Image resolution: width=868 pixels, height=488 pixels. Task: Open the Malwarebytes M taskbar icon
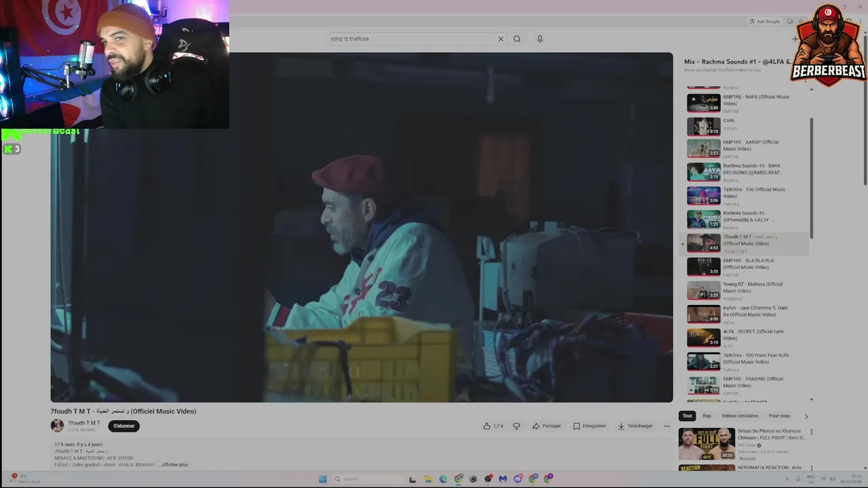tap(502, 479)
